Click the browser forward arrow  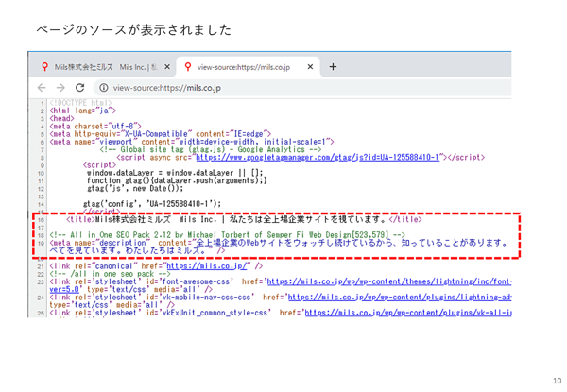tap(60, 88)
